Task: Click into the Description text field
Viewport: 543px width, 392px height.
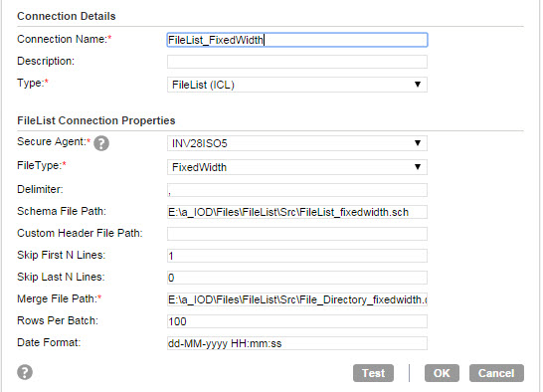Action: 297,62
